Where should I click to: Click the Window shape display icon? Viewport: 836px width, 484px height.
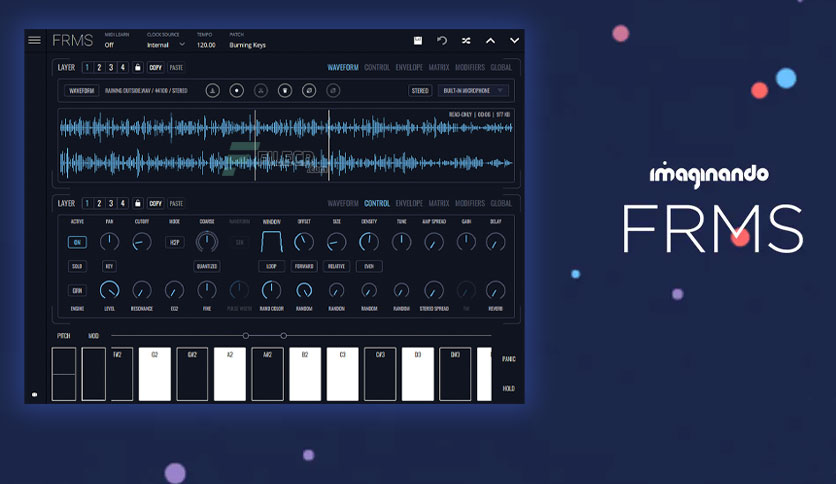click(271, 241)
